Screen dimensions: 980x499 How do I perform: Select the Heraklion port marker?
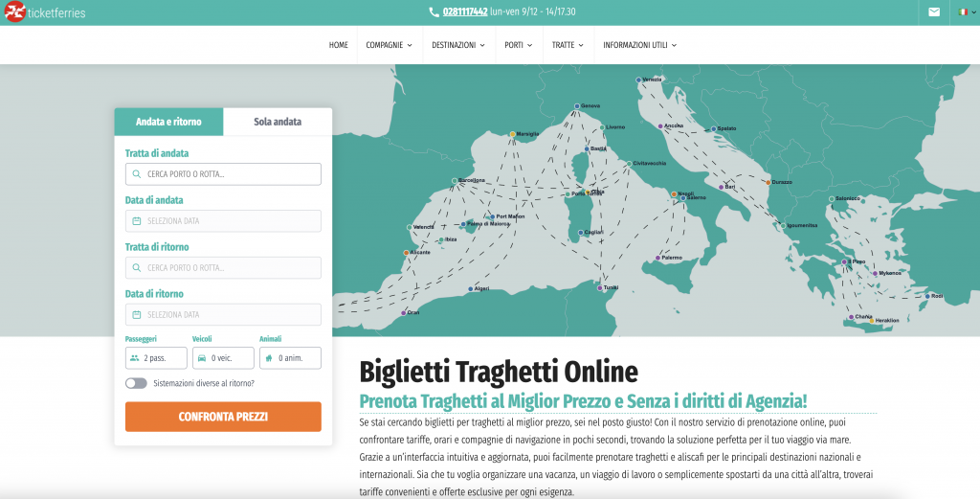tap(872, 321)
